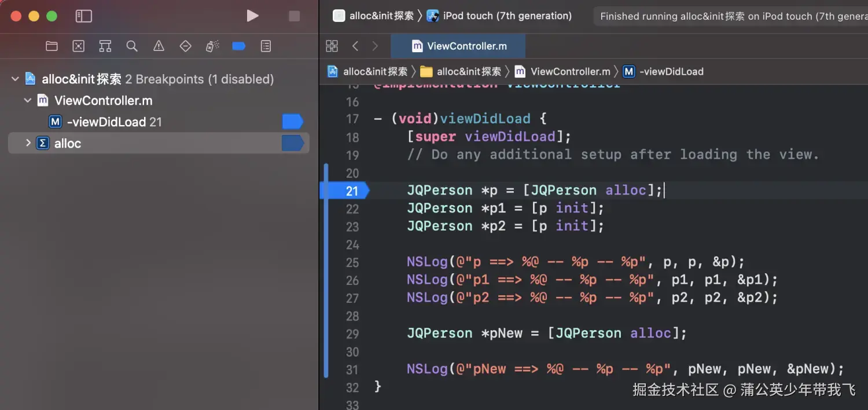Click the NSLog pNew statement on line 31

[626, 369]
